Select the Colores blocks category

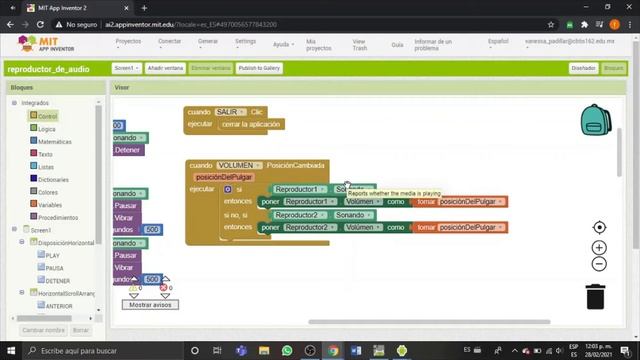click(x=44, y=192)
